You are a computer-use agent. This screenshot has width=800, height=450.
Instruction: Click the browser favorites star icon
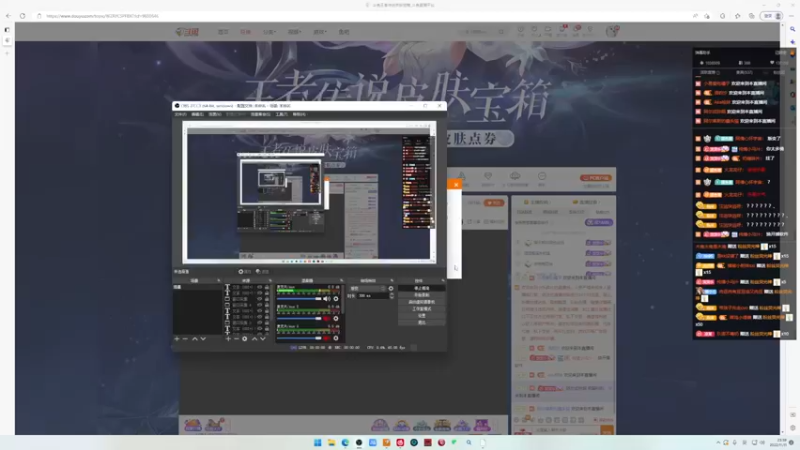737,16
